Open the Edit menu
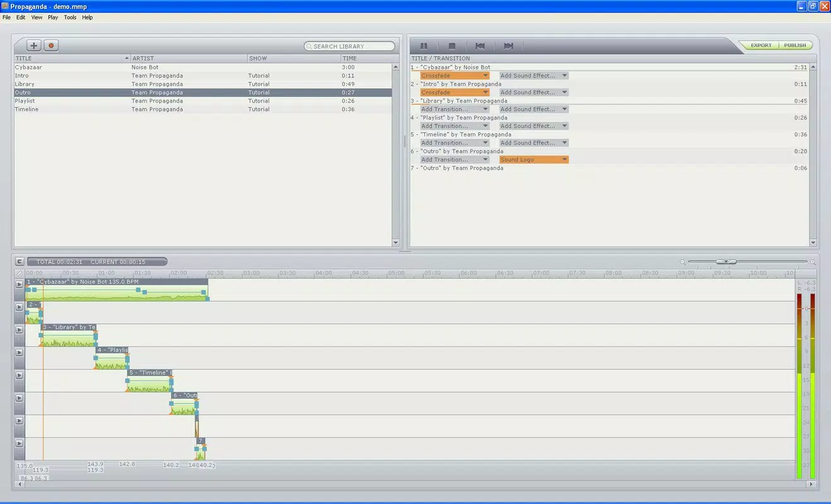Image resolution: width=831 pixels, height=504 pixels. point(21,18)
